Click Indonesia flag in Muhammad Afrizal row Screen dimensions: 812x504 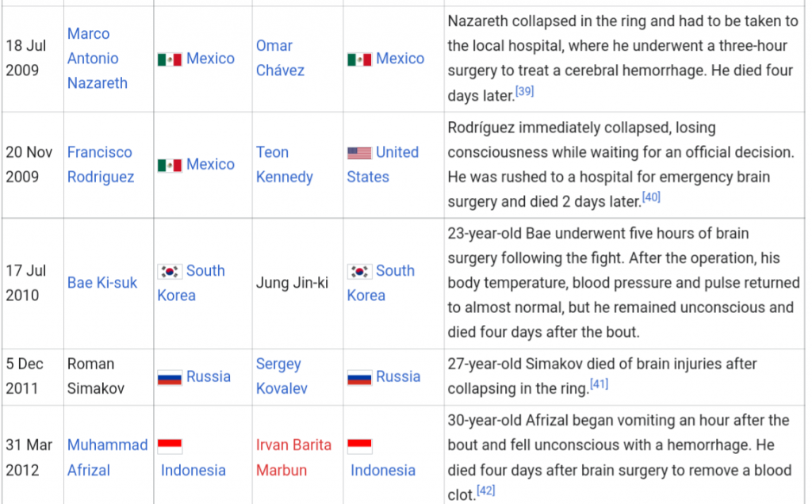pyautogui.click(x=170, y=446)
